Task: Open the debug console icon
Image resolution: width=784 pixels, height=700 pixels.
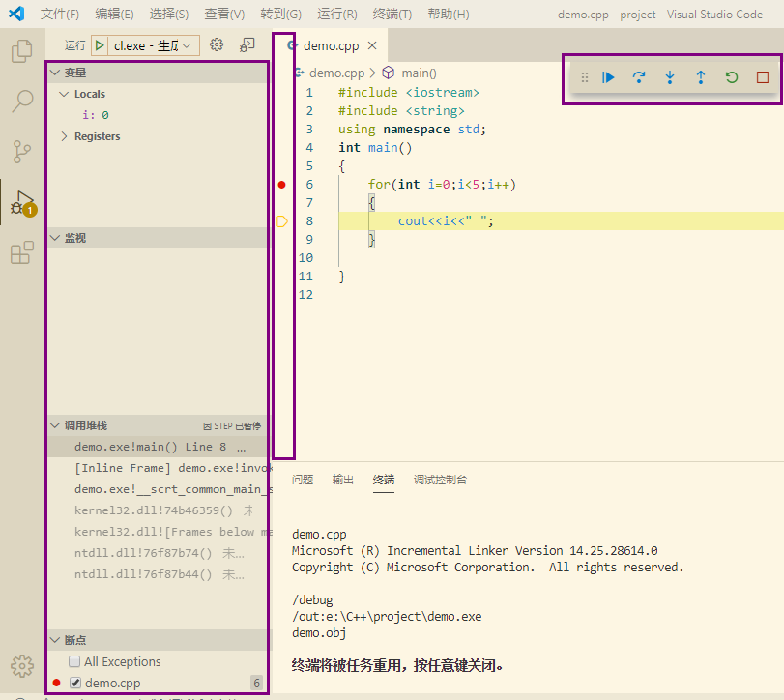Action: click(x=247, y=45)
